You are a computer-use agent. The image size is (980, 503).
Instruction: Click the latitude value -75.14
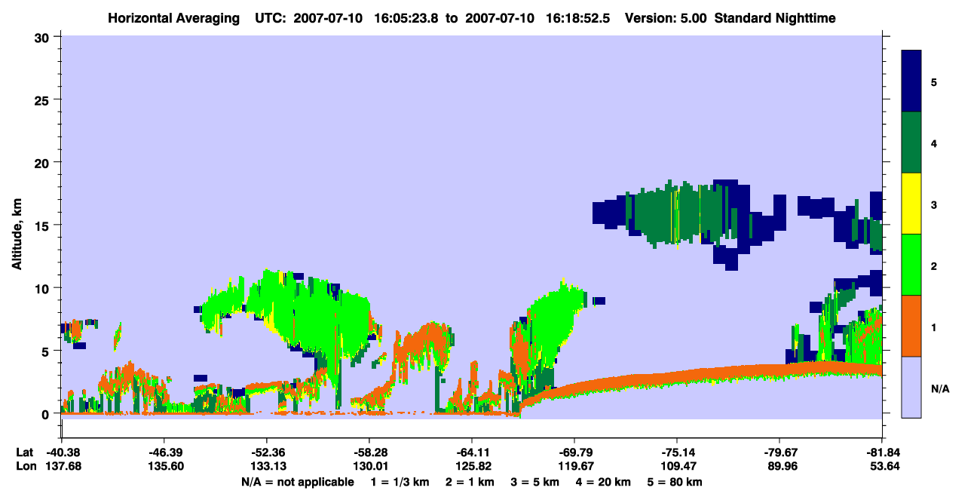click(677, 452)
